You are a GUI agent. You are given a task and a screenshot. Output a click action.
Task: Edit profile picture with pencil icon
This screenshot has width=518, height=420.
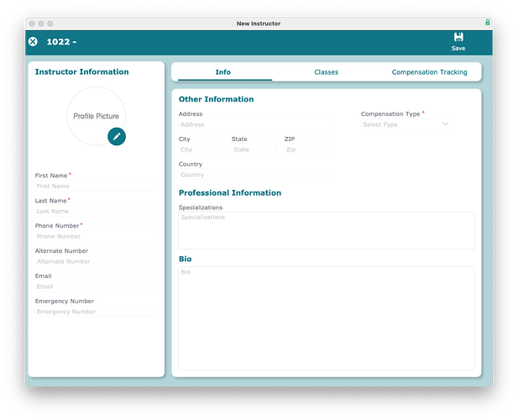[117, 136]
